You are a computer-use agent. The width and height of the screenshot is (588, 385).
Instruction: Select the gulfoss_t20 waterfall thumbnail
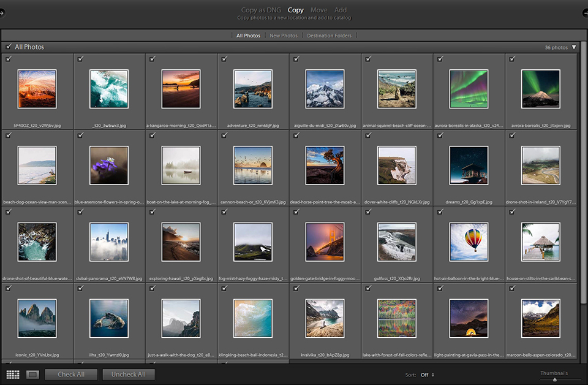pos(397,242)
